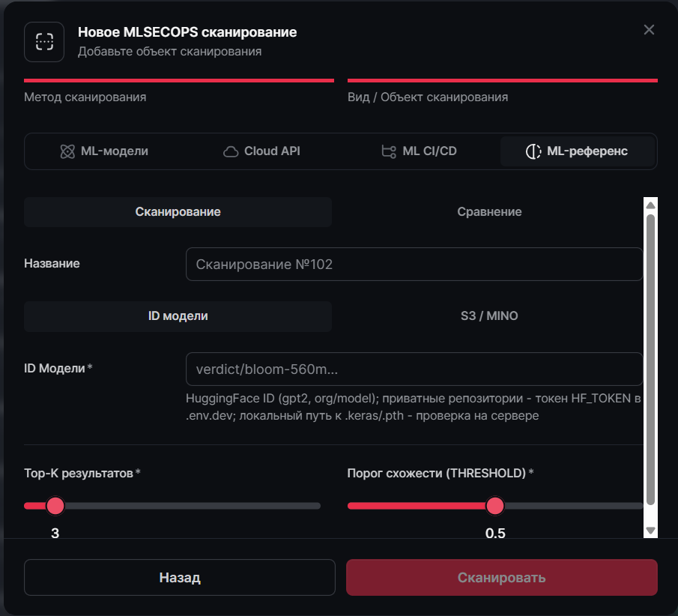Click the Top-K результатов slider handle
This screenshot has width=678, height=616.
pos(55,506)
